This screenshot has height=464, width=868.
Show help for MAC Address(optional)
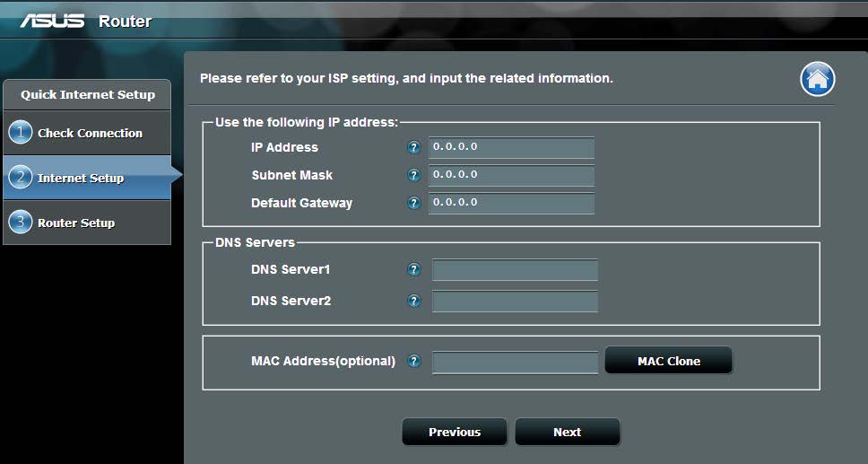pyautogui.click(x=413, y=362)
